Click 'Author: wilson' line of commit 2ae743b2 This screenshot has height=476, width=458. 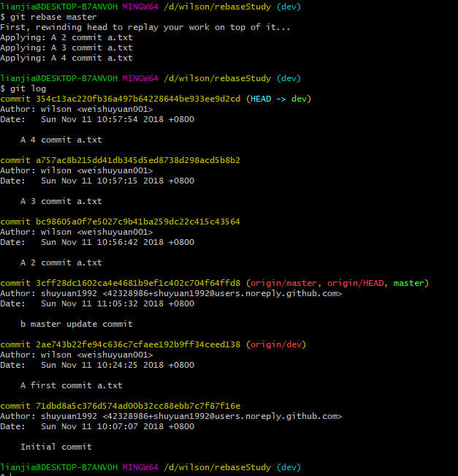pos(77,355)
